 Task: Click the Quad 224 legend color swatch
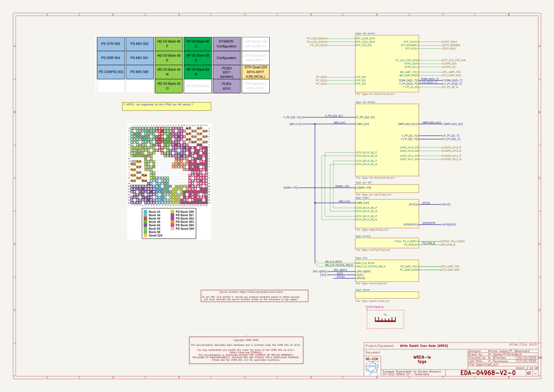point(146,235)
